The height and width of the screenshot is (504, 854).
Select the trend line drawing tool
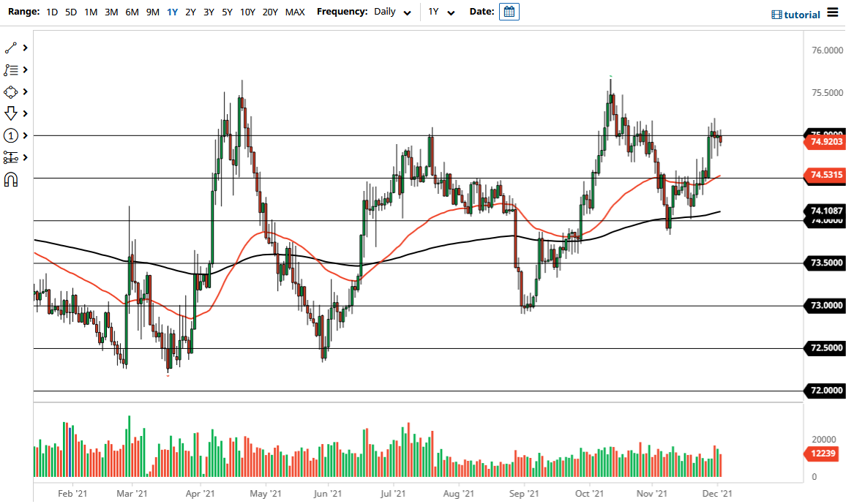pos(10,48)
